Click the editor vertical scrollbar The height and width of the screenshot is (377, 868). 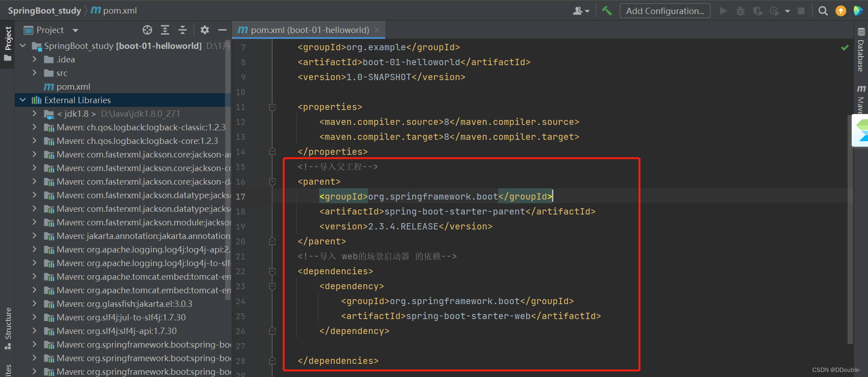point(850,229)
